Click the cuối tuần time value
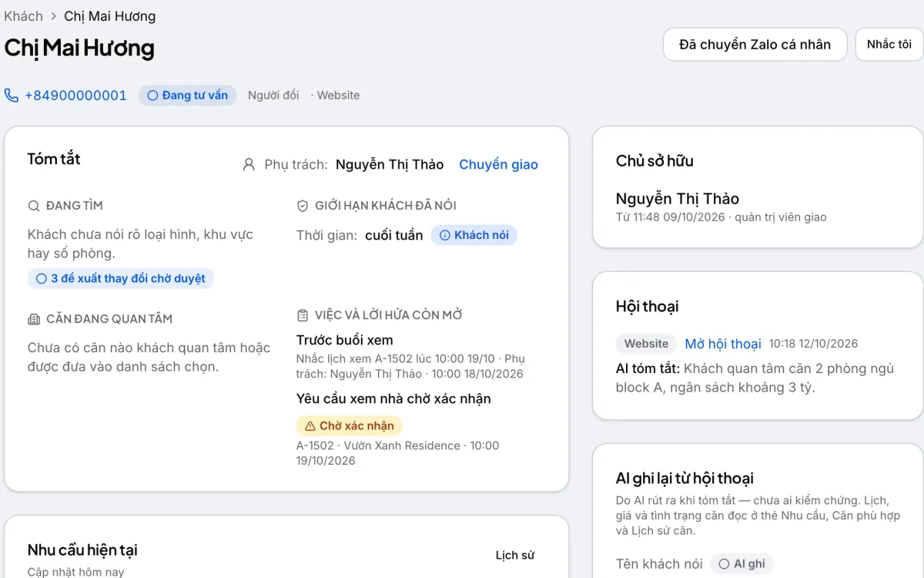 (394, 236)
